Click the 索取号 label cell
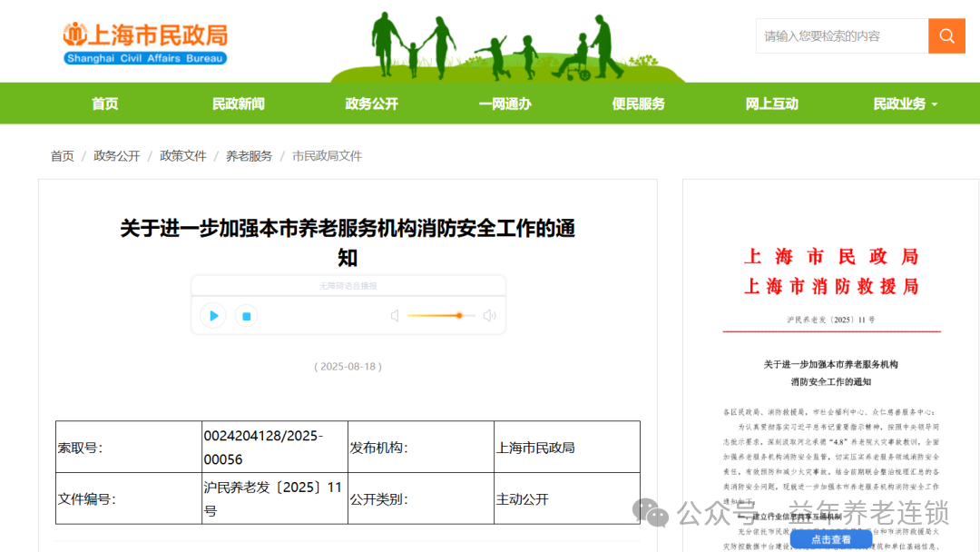Image resolution: width=980 pixels, height=552 pixels. click(x=129, y=447)
